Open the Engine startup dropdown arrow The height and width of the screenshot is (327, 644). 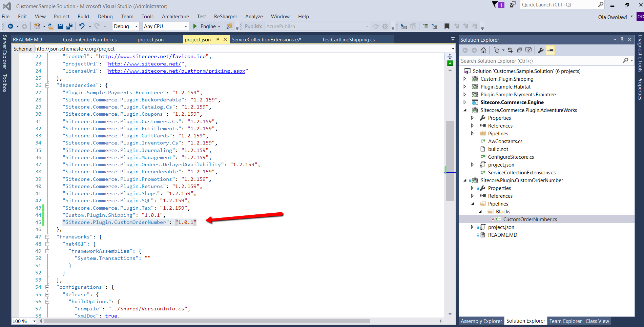point(219,26)
